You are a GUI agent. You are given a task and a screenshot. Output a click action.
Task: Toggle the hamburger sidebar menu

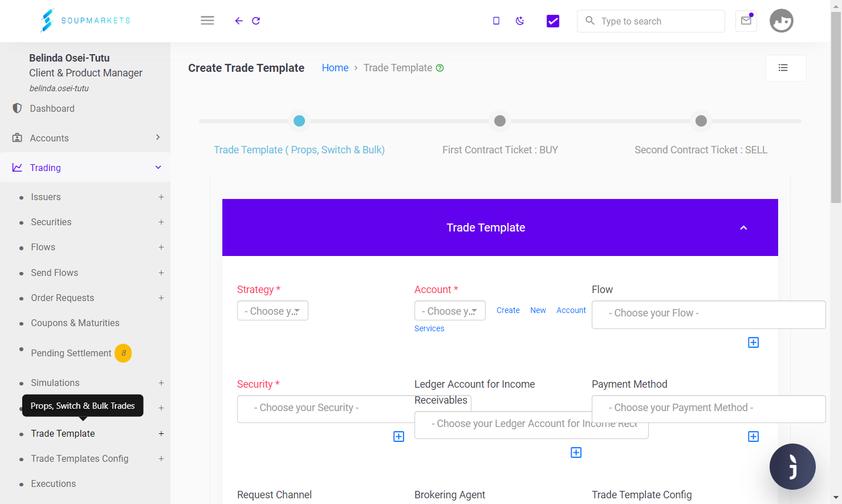click(208, 21)
